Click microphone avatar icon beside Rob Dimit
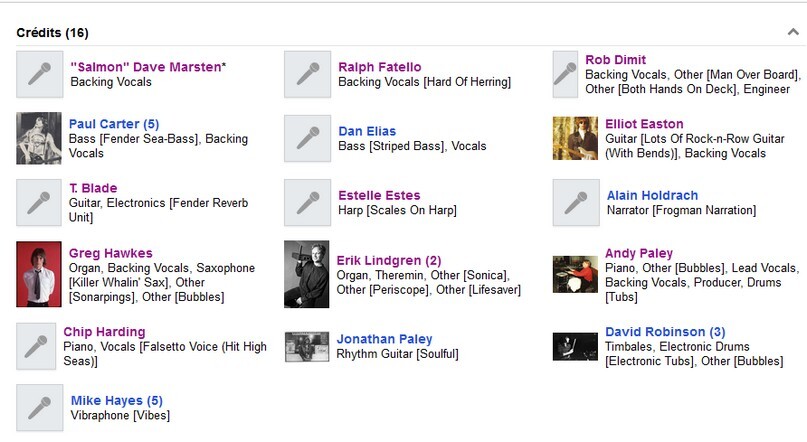The width and height of the screenshot is (807, 442). pyautogui.click(x=576, y=74)
